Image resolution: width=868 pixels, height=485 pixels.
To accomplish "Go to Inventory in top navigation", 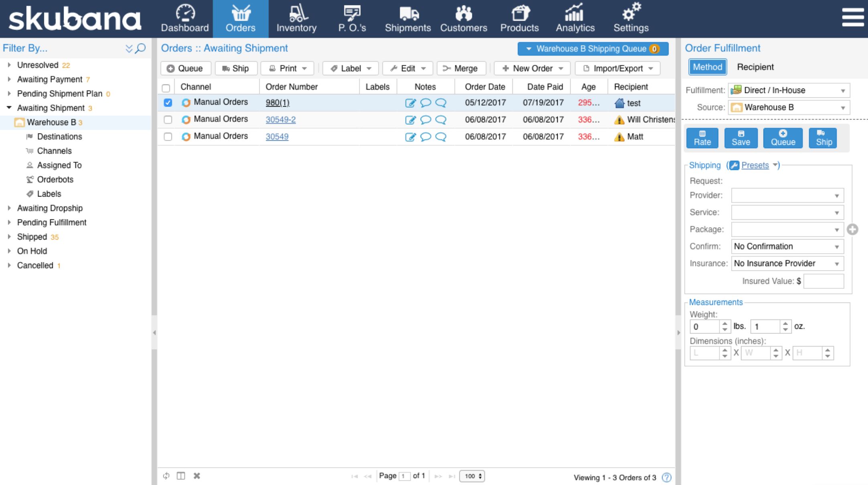I will (296, 19).
